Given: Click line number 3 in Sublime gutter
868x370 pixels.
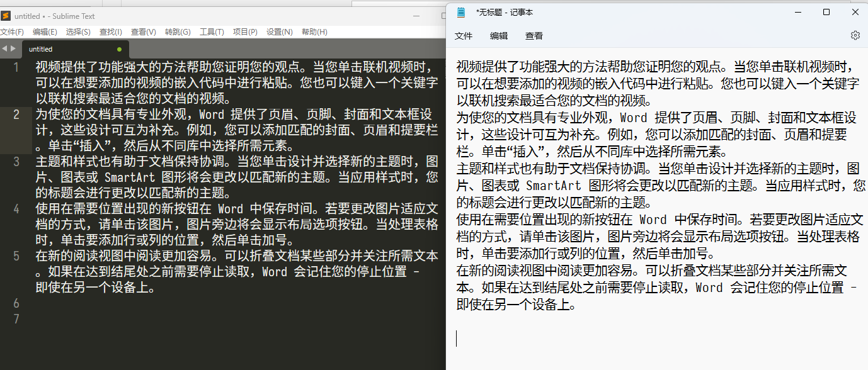Looking at the screenshot, I should [16, 162].
